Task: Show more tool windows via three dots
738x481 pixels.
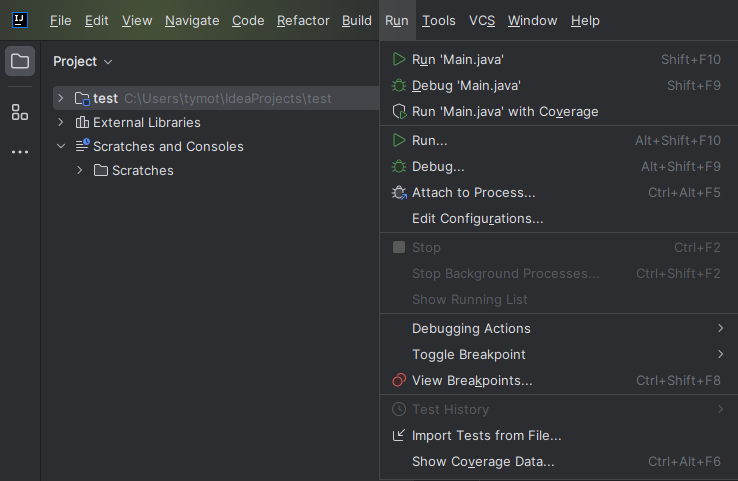Action: [x=20, y=152]
